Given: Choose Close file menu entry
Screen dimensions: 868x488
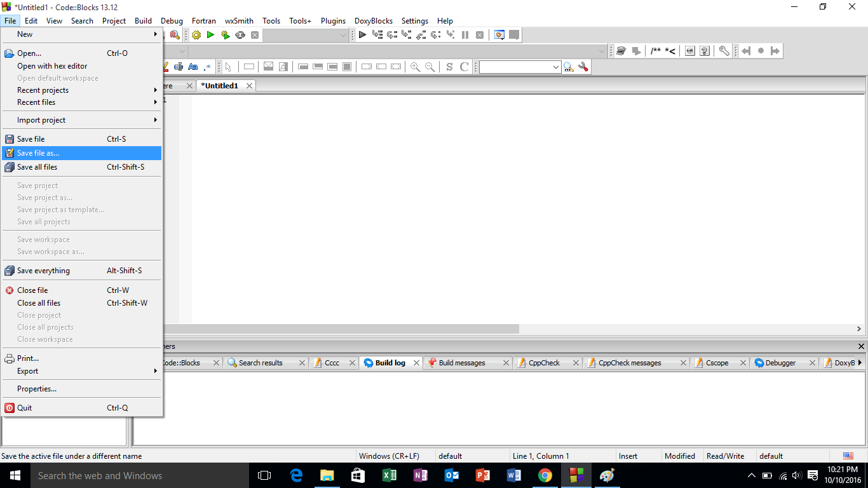Looking at the screenshot, I should click(81, 290).
